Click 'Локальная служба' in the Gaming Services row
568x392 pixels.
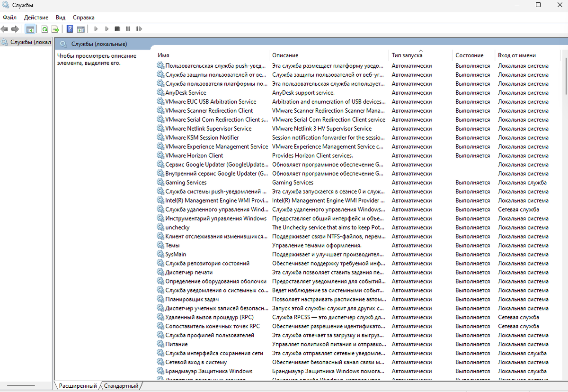[x=522, y=183]
